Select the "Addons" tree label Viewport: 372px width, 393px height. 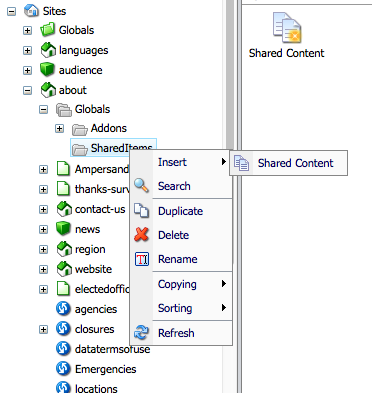coord(109,128)
